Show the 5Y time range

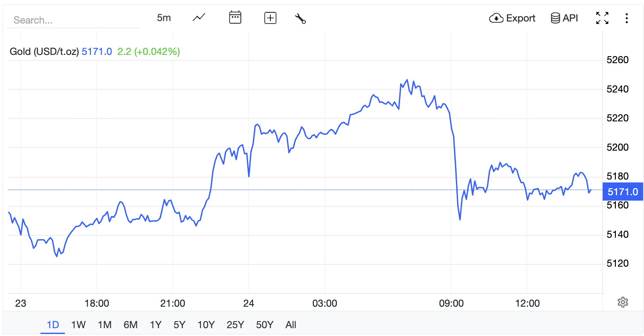179,325
